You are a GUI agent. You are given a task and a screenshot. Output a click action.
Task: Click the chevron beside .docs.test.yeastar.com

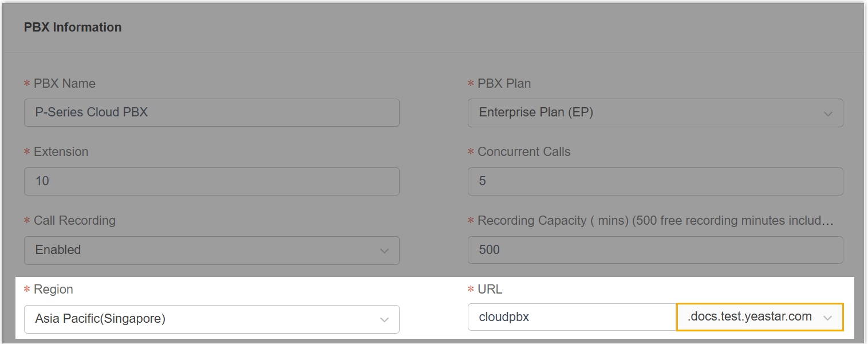tap(827, 318)
